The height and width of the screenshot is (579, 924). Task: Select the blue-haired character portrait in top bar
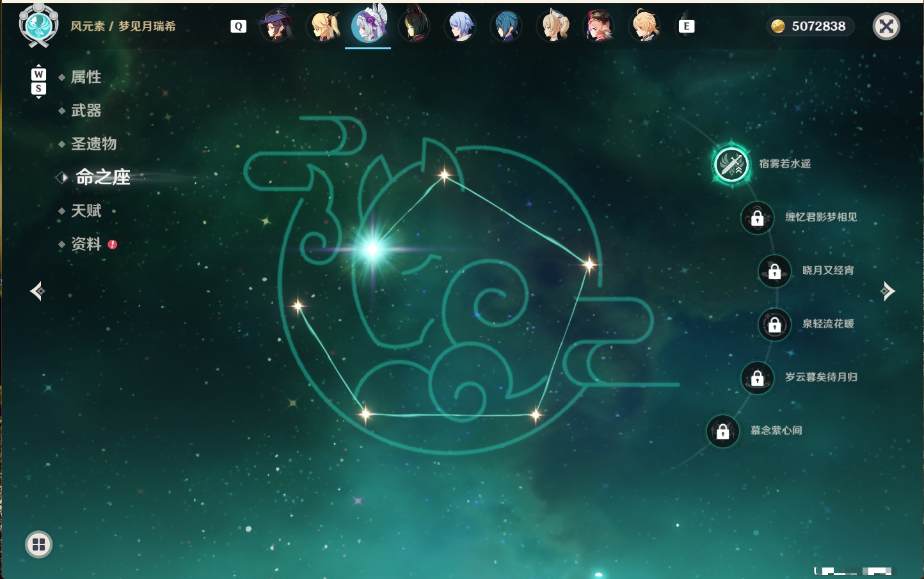(x=460, y=26)
